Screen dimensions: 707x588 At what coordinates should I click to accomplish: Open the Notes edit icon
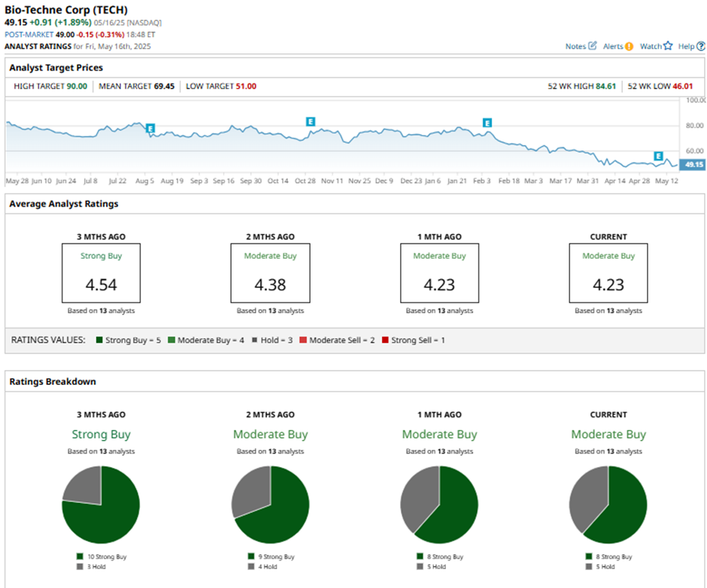click(x=592, y=46)
